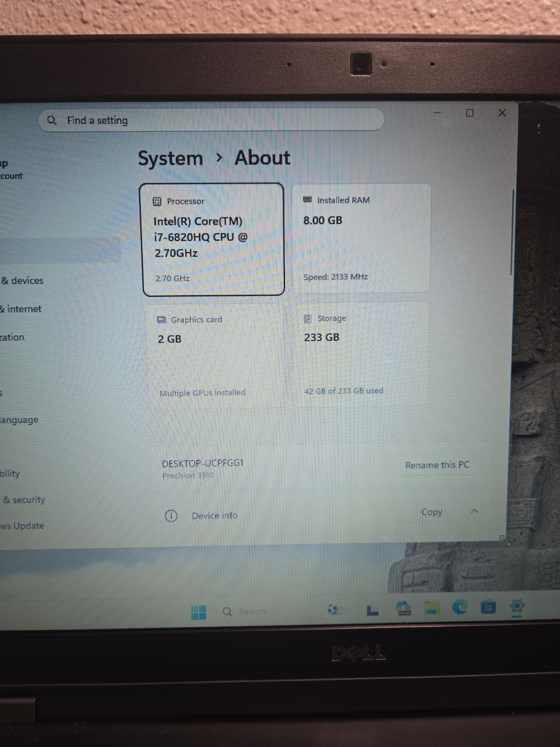Click the magnifier icon in Find a setting
The width and height of the screenshot is (560, 747).
point(52,120)
